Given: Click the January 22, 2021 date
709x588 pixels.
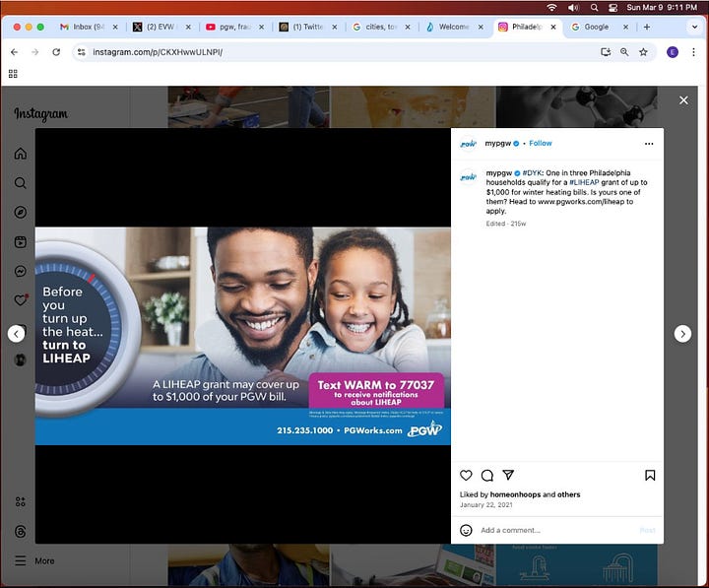Looking at the screenshot, I should pyautogui.click(x=486, y=505).
